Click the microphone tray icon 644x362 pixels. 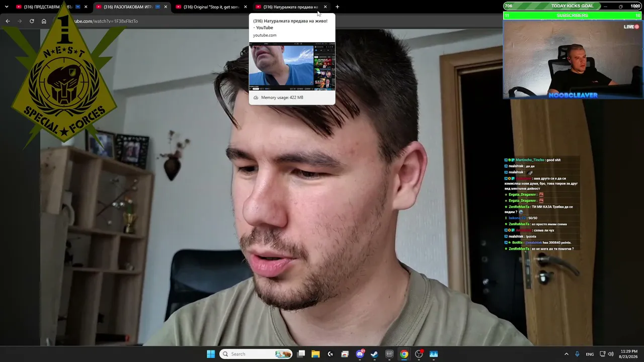coord(577,354)
